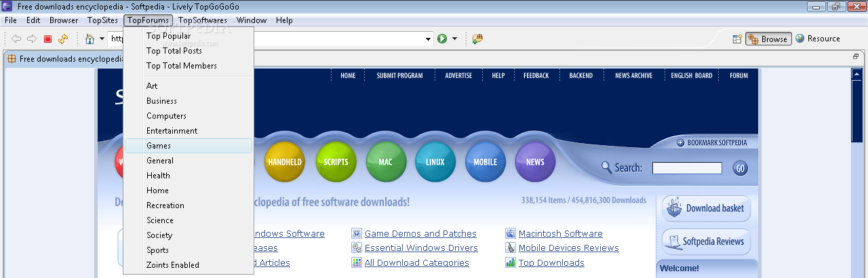Image resolution: width=868 pixels, height=278 pixels.
Task: Click the green MAC sphere button
Action: click(386, 162)
